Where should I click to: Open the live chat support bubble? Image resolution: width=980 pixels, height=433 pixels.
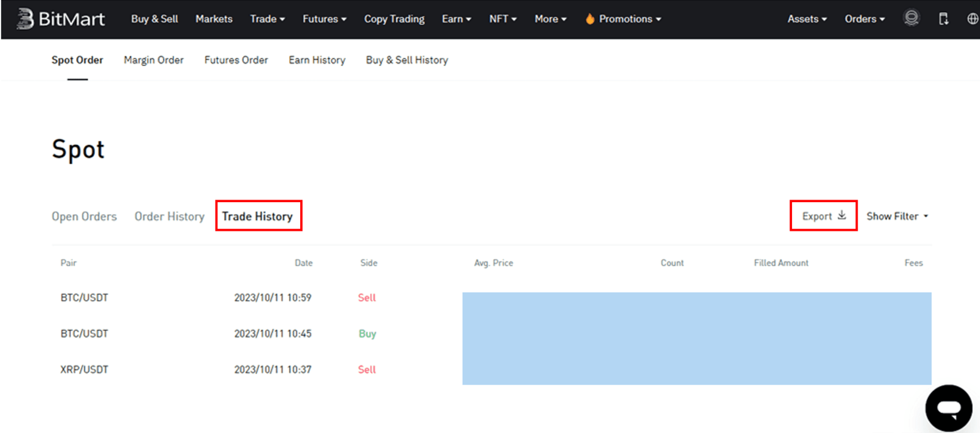(948, 408)
